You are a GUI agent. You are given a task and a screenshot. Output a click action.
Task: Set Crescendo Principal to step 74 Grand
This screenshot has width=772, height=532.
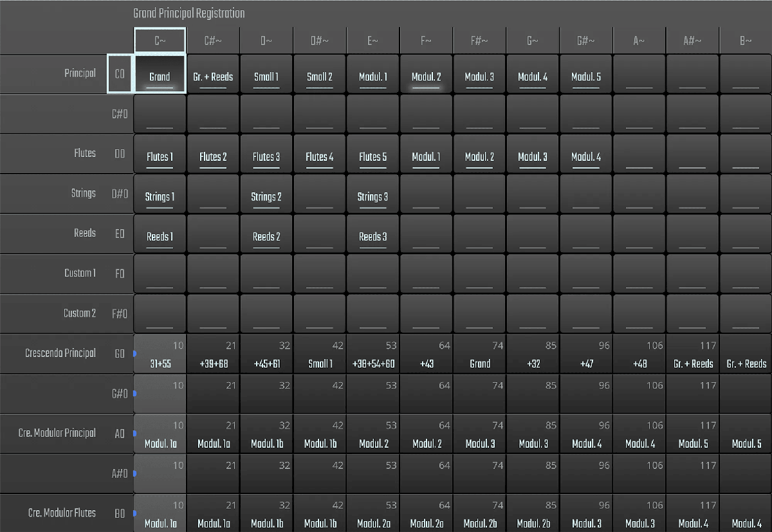click(x=479, y=354)
